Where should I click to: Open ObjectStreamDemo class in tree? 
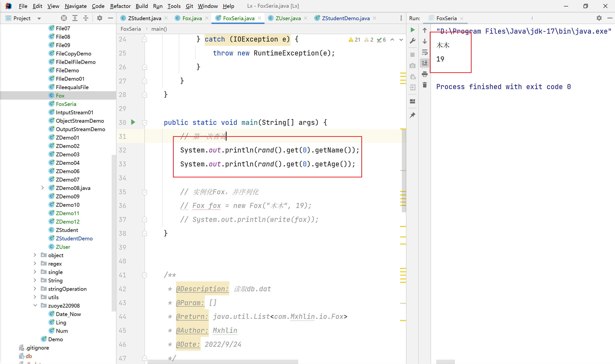tap(80, 121)
